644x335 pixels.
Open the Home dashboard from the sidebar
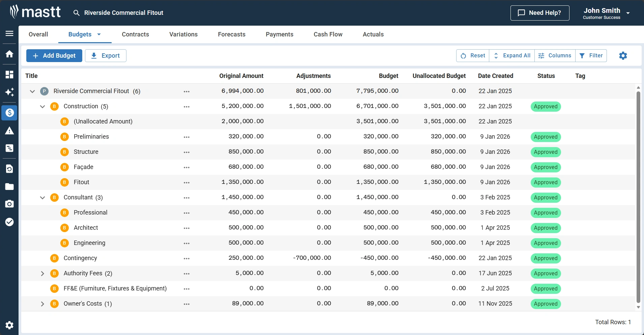(9, 54)
